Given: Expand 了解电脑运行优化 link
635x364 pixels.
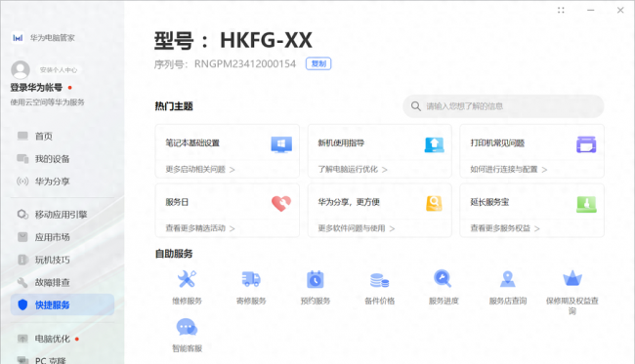Looking at the screenshot, I should point(353,169).
